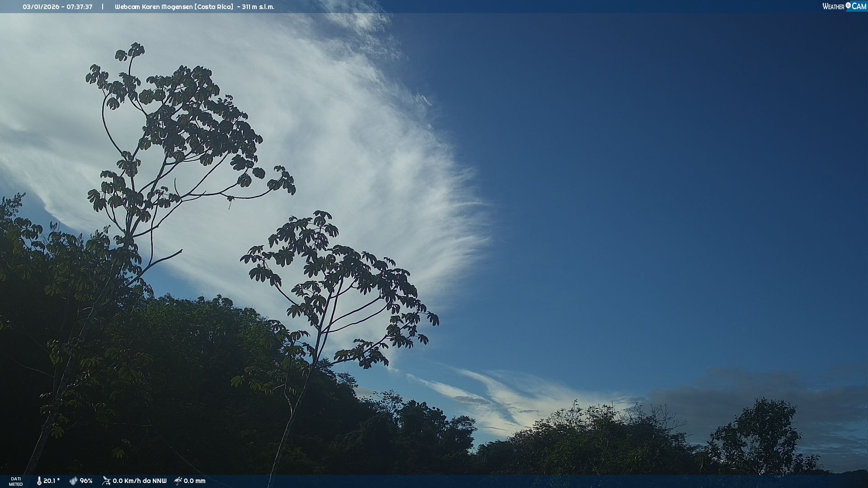Click the humidity water droplets icon

(73, 481)
